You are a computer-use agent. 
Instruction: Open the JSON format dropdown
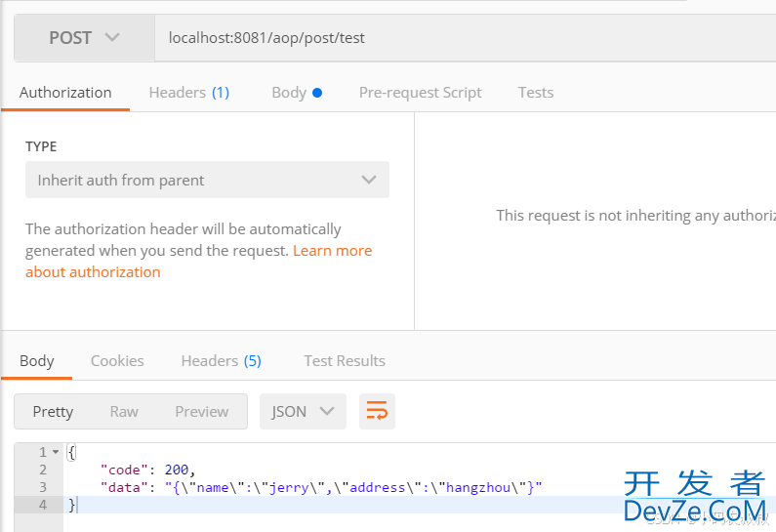click(303, 411)
